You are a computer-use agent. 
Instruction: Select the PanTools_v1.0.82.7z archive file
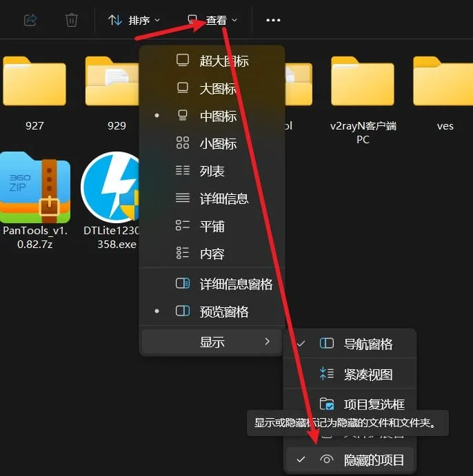(35, 200)
